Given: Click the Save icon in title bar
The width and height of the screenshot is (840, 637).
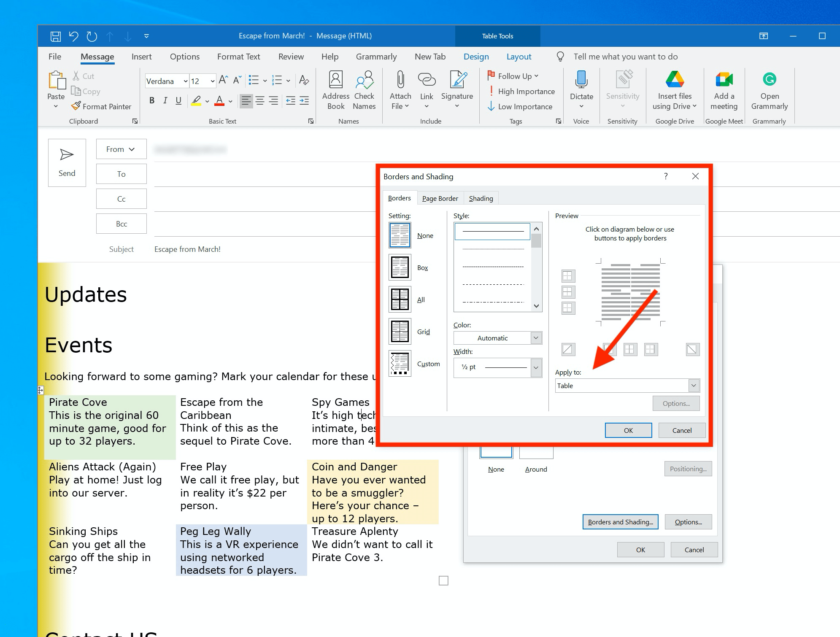Looking at the screenshot, I should click(56, 36).
